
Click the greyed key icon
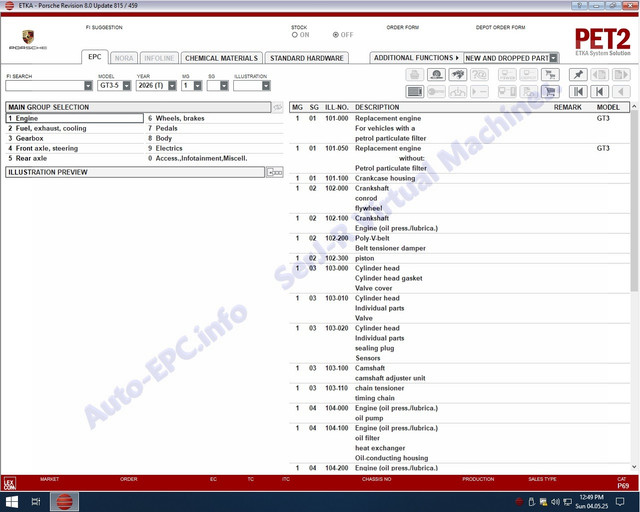(x=436, y=91)
